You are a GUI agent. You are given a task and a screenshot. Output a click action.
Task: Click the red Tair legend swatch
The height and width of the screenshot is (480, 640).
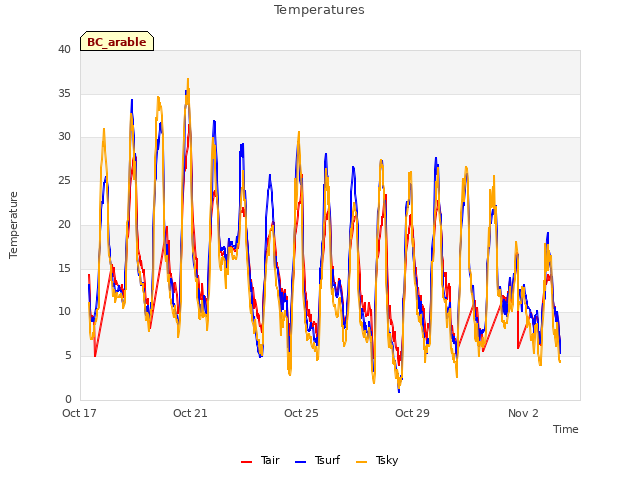coord(247,462)
